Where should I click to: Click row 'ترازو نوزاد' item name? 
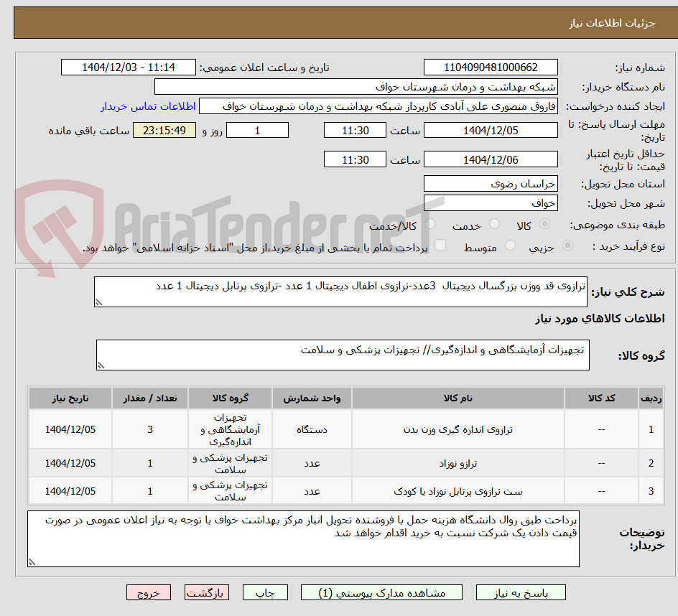(458, 463)
